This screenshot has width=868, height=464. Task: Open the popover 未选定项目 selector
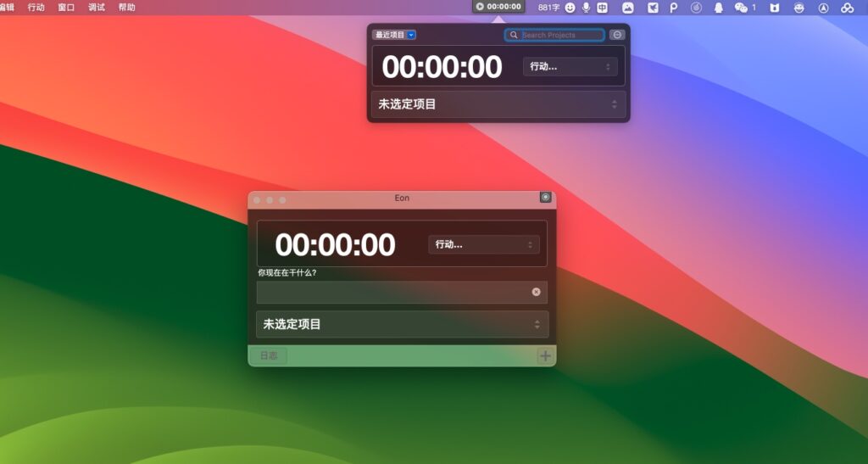pos(498,104)
